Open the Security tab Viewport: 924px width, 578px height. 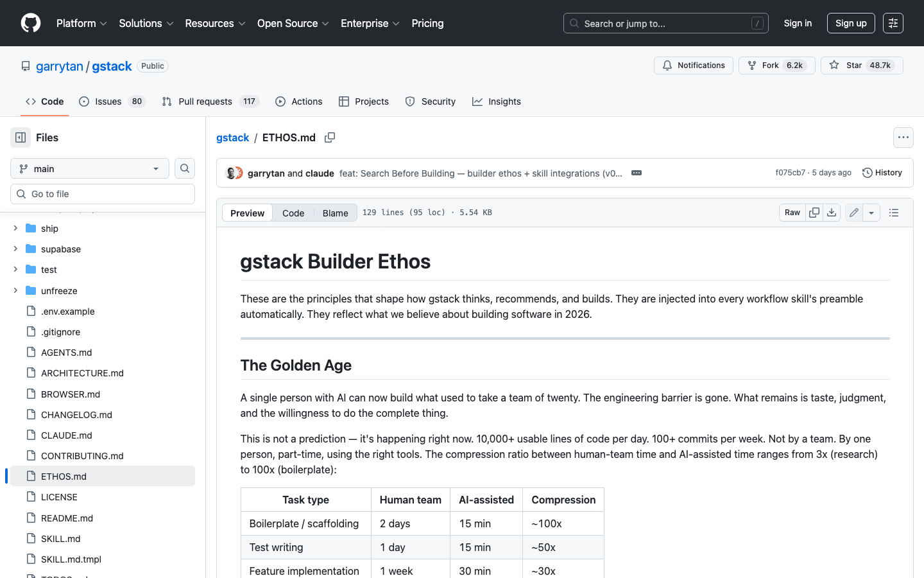(x=431, y=101)
